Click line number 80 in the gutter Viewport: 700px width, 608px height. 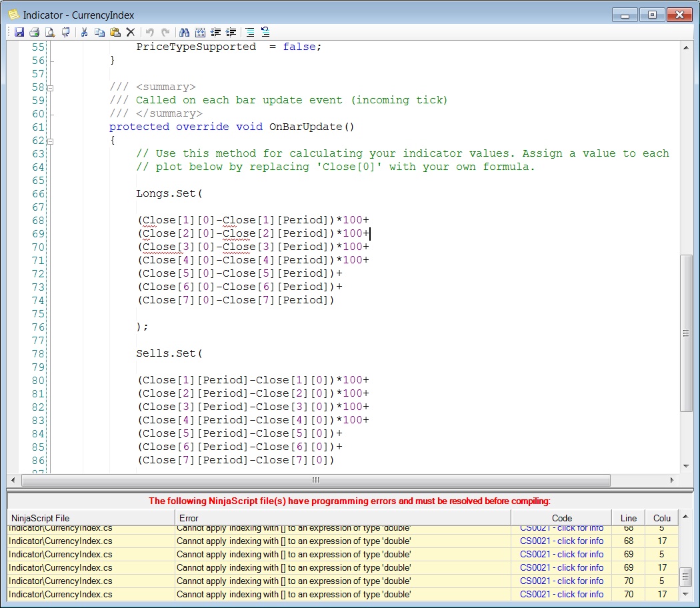(38, 381)
